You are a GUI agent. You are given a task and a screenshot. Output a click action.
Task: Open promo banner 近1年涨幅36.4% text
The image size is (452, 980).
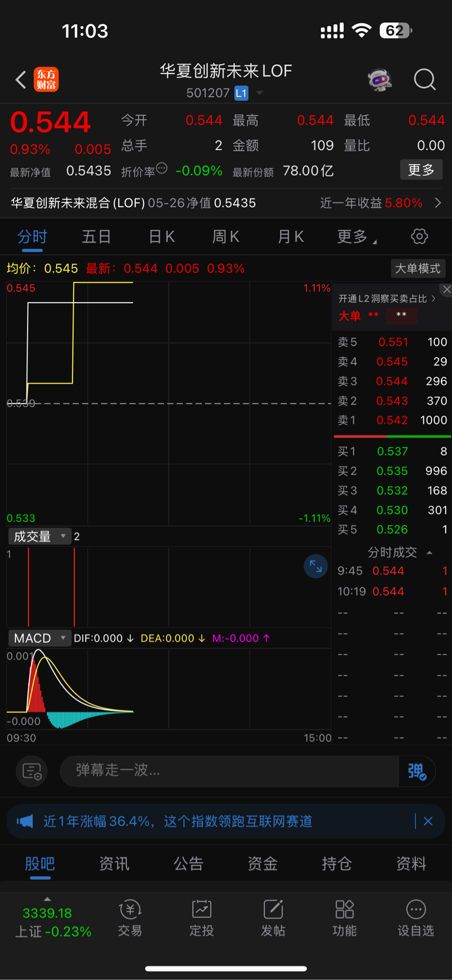[x=178, y=821]
